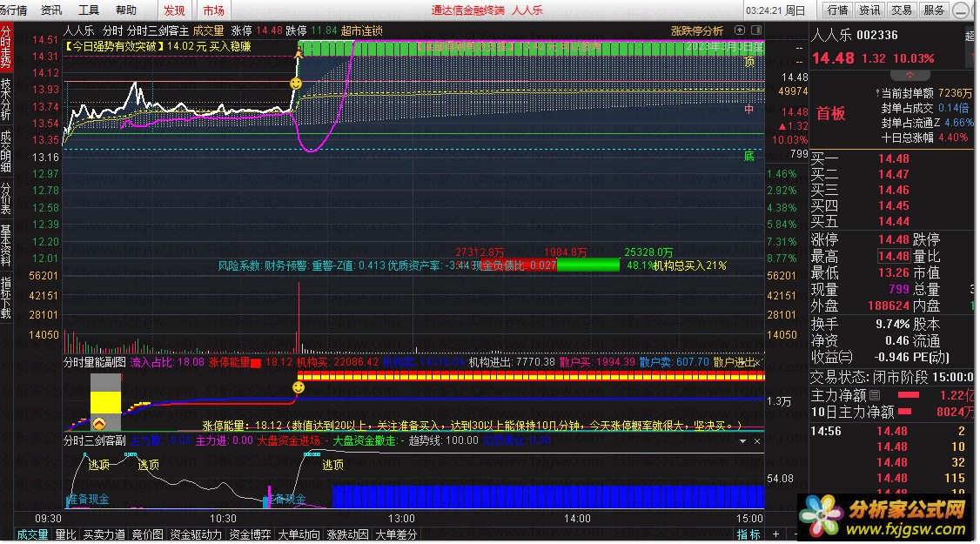Click the orange up-arrow circle icon
980x544 pixels.
pyautogui.click(x=98, y=424)
